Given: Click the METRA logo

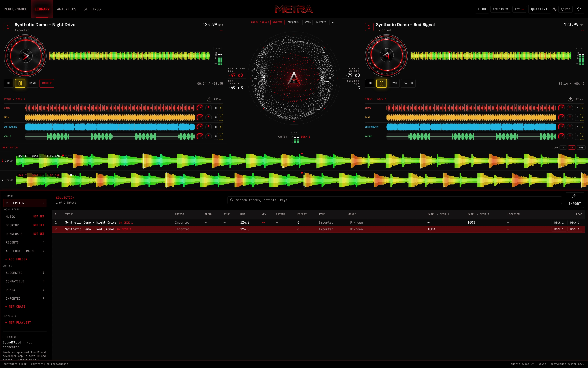Looking at the screenshot, I should tap(294, 9).
